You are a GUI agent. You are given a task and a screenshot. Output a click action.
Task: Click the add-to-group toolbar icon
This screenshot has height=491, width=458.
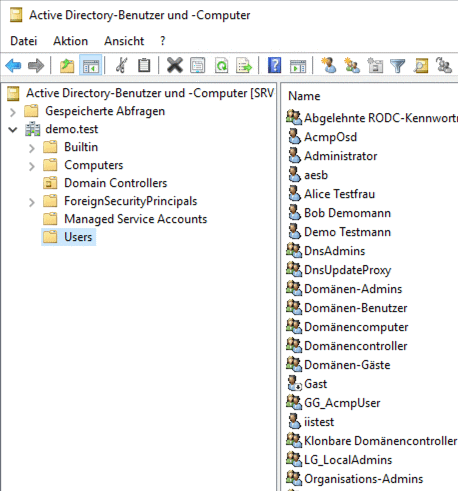tap(444, 65)
